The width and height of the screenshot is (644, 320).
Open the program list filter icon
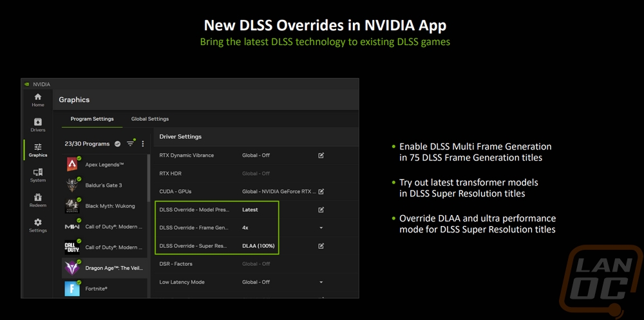[131, 144]
